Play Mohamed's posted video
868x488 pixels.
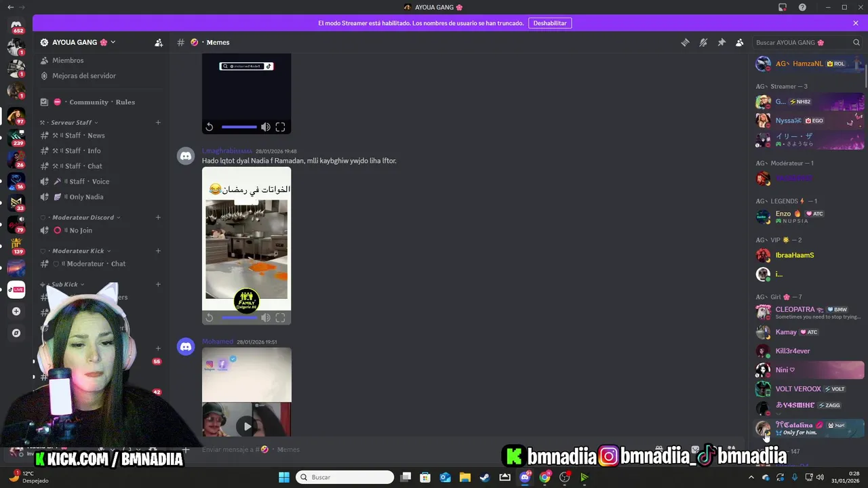tap(247, 426)
